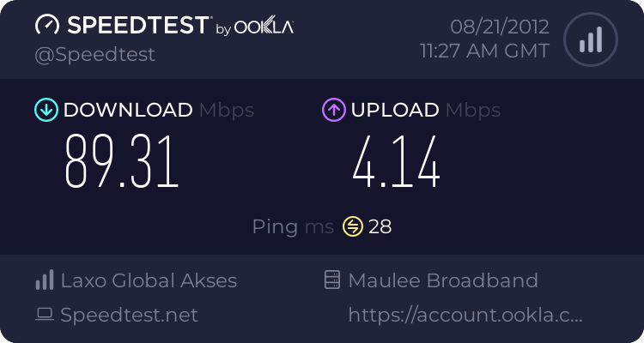Click the yellow ping icon
The height and width of the screenshot is (343, 644).
(x=353, y=226)
